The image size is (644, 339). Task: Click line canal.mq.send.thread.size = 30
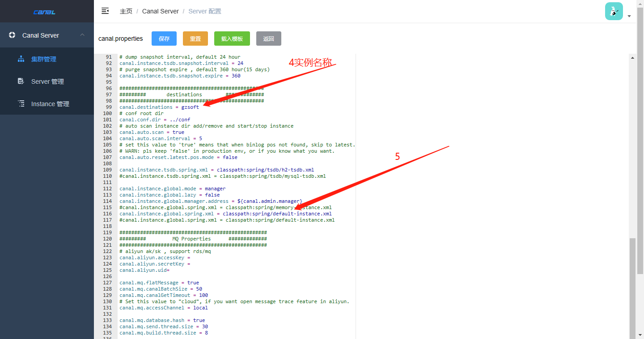(164, 326)
